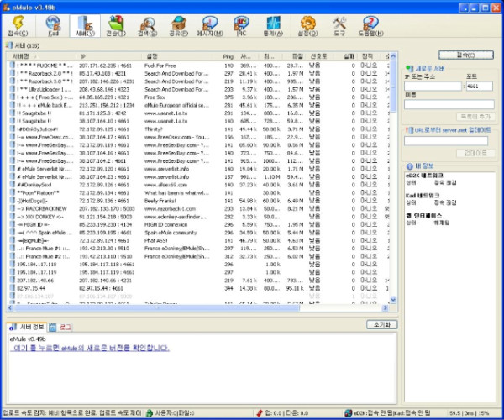Click the Connect button on right panel

[x=465, y=55]
